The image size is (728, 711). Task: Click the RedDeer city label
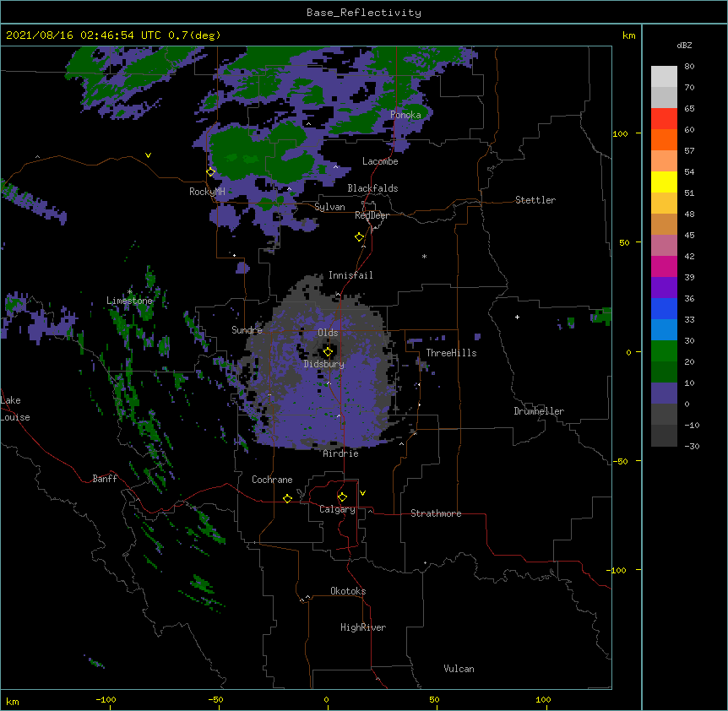pyautogui.click(x=372, y=215)
